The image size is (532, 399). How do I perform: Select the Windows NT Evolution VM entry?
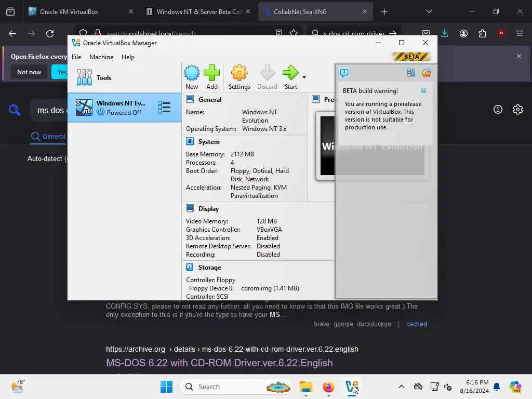124,108
